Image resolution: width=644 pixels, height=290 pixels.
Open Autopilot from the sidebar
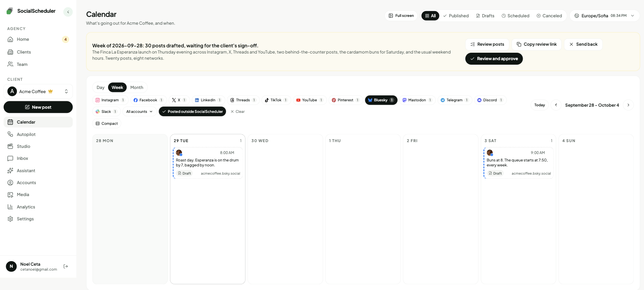click(x=38, y=134)
